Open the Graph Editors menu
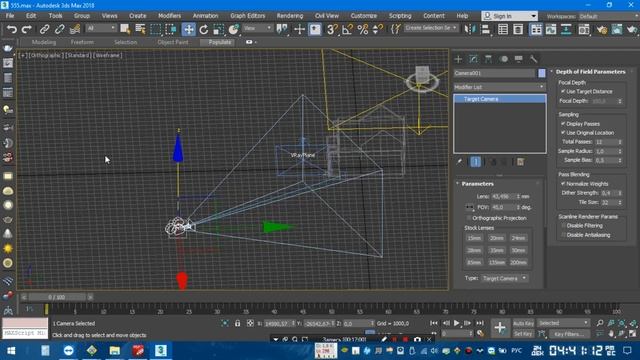The image size is (640, 360). [x=248, y=16]
